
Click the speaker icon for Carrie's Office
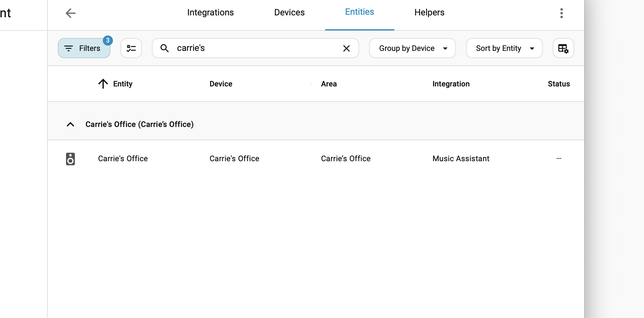[70, 159]
